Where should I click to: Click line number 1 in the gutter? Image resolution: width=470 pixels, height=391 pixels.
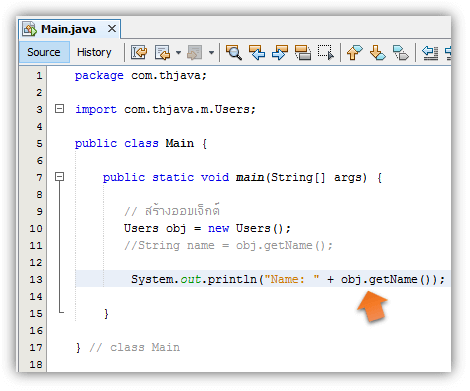coord(39,76)
